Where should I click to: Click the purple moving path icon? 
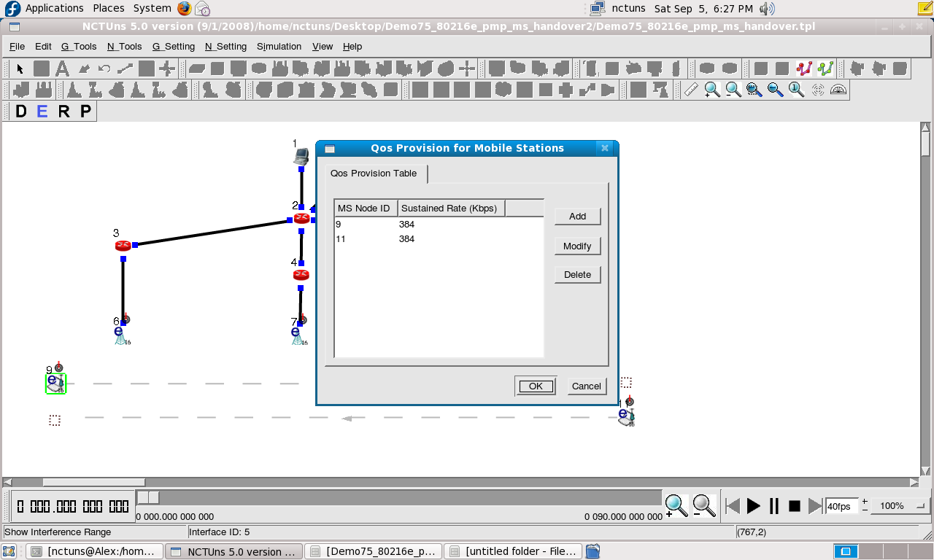[804, 69]
